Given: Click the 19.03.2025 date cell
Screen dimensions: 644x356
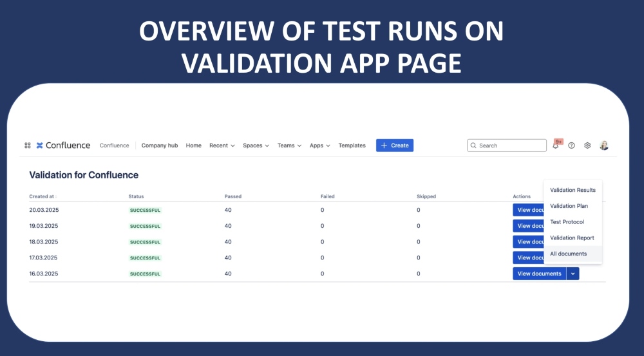Looking at the screenshot, I should (44, 226).
